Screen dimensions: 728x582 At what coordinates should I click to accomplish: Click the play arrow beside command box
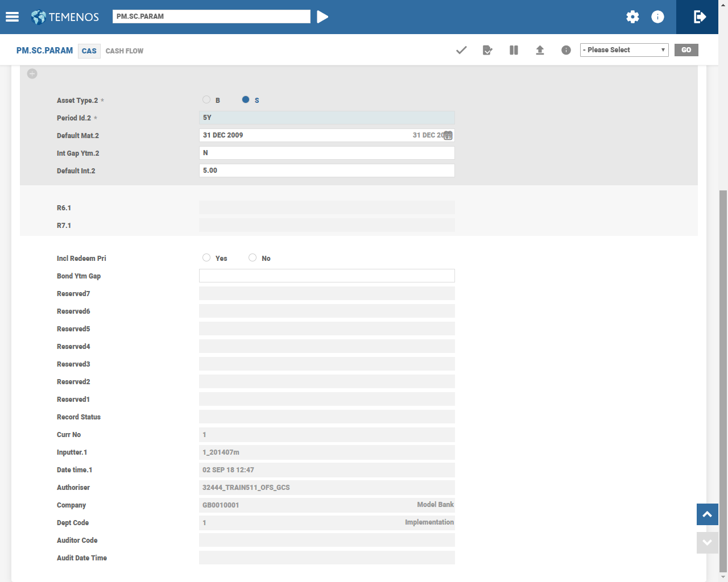[322, 17]
